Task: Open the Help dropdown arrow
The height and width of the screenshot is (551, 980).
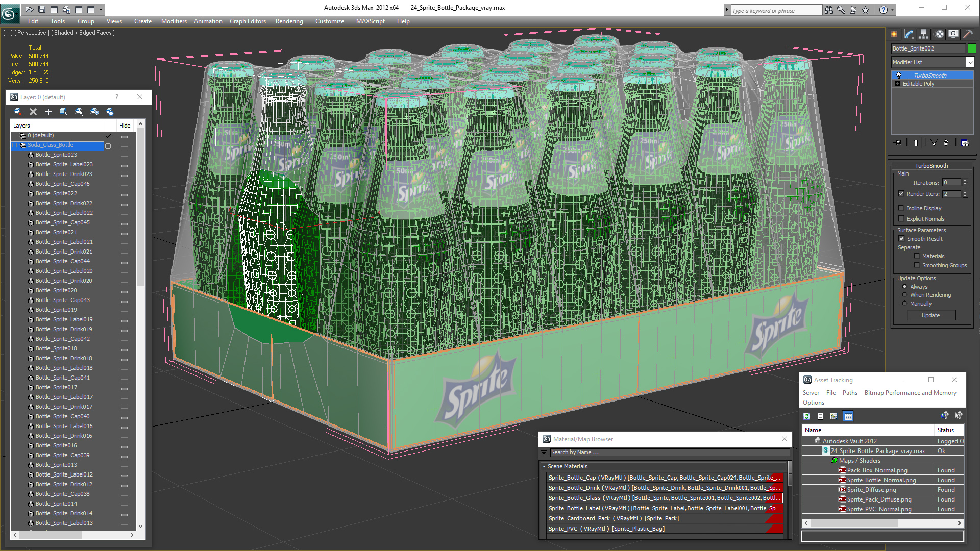Action: [x=892, y=10]
